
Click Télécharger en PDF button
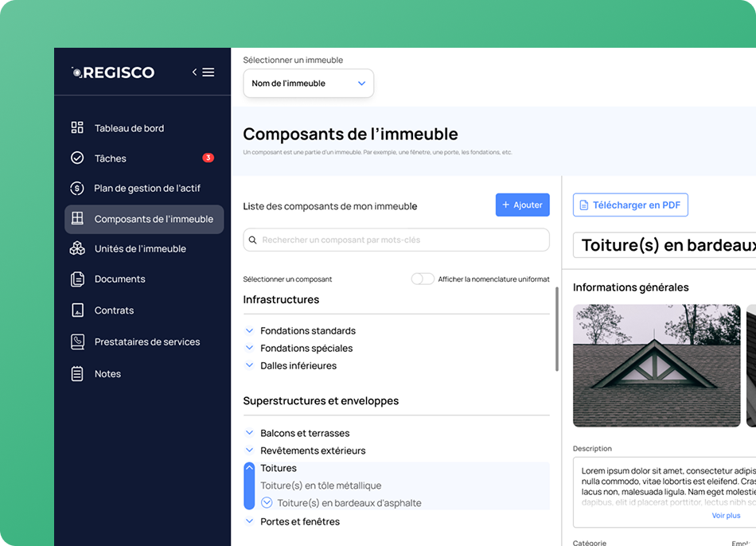click(630, 205)
